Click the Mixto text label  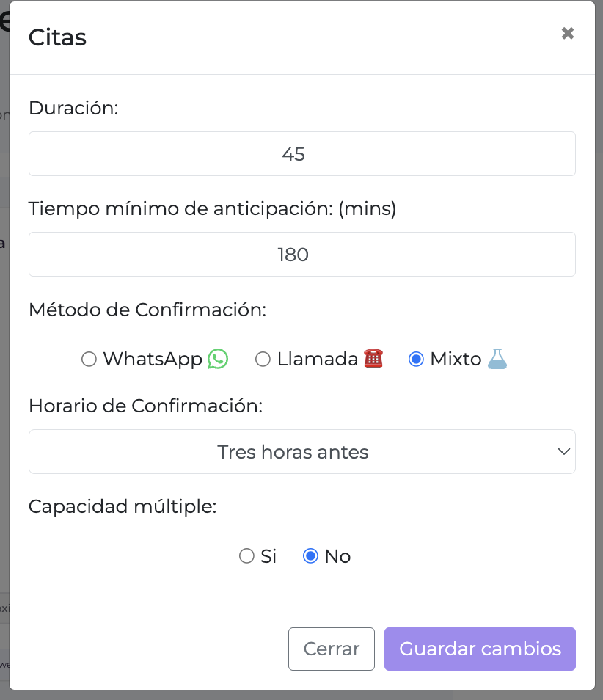(x=456, y=359)
